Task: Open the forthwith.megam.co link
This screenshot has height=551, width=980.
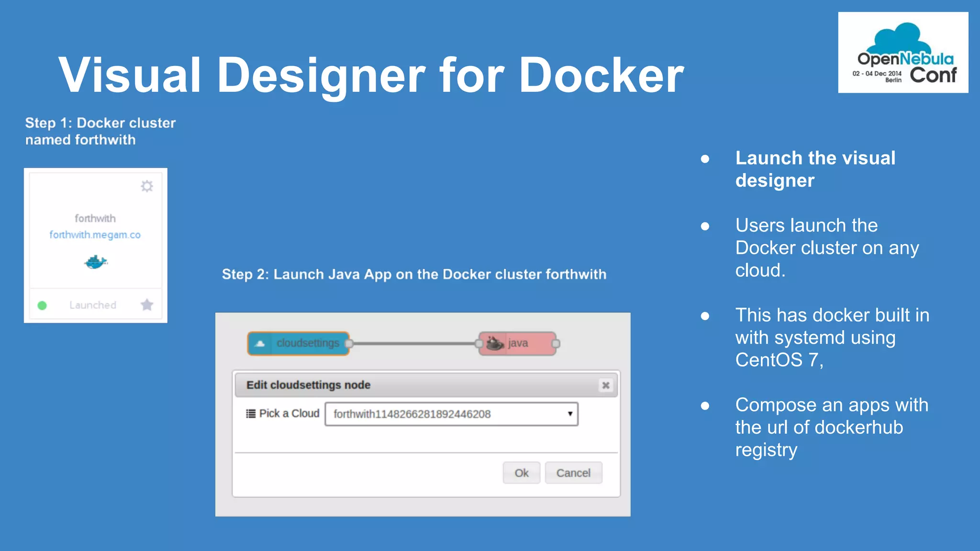Action: point(95,235)
